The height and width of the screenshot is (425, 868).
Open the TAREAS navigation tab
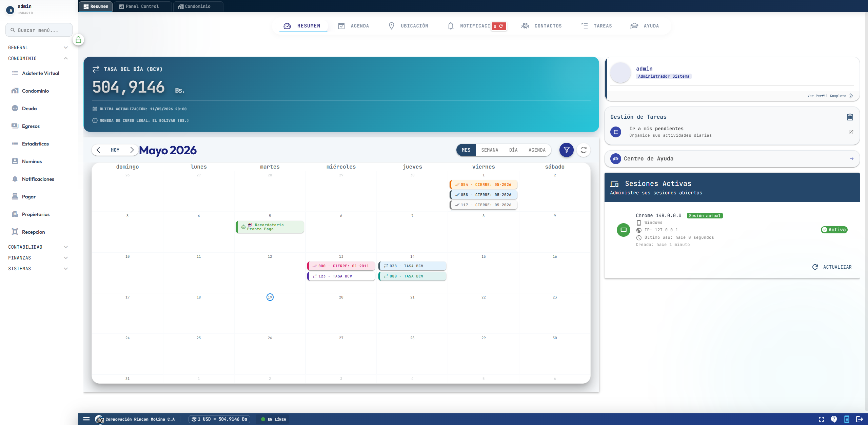596,26
